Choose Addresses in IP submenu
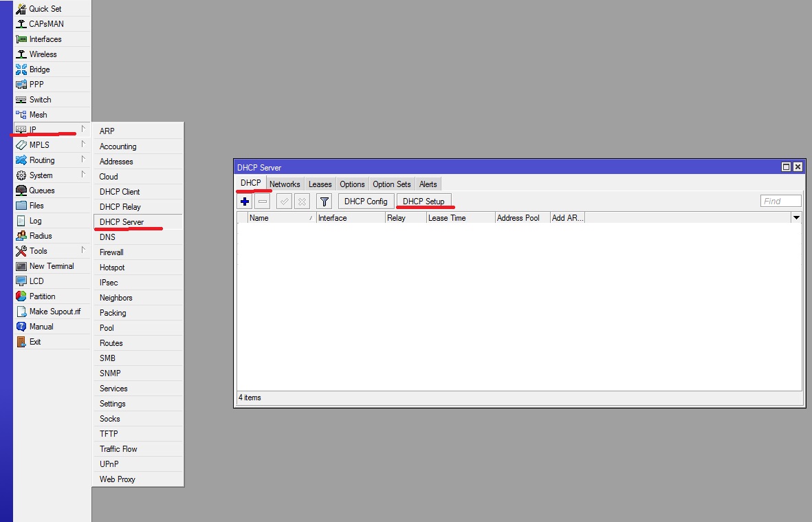This screenshot has height=522, width=812. pos(138,162)
